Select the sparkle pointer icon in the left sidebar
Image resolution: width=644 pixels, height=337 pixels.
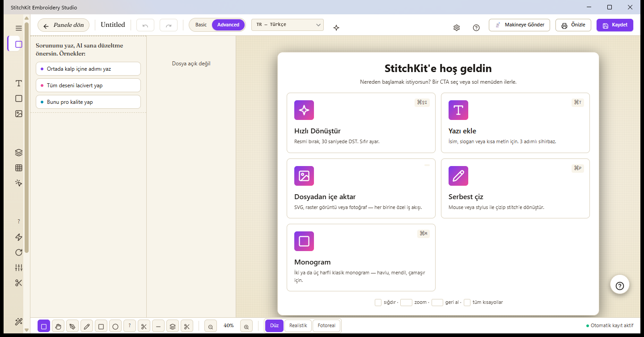click(x=18, y=183)
